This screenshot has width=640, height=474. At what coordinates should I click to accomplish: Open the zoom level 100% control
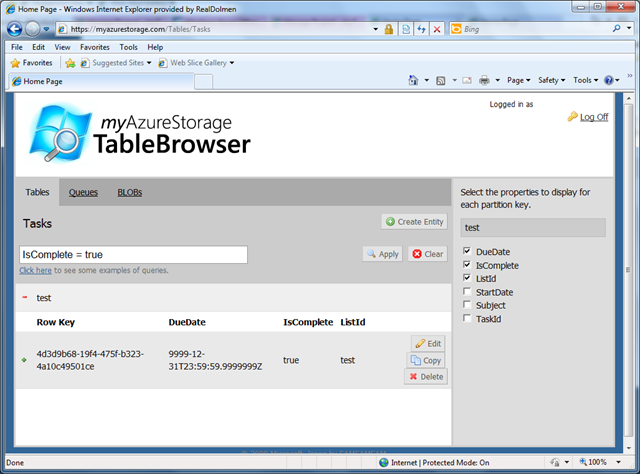tap(600, 462)
